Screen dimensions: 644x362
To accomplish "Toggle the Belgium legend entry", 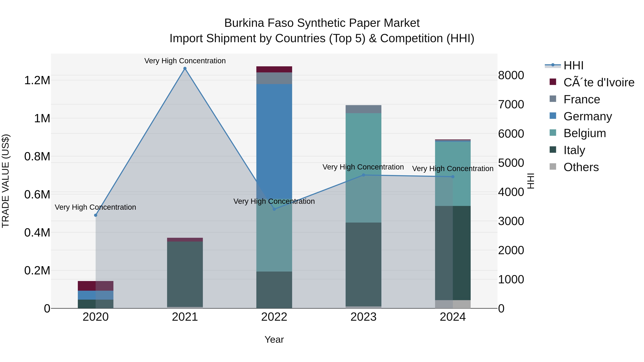I will pyautogui.click(x=577, y=133).
